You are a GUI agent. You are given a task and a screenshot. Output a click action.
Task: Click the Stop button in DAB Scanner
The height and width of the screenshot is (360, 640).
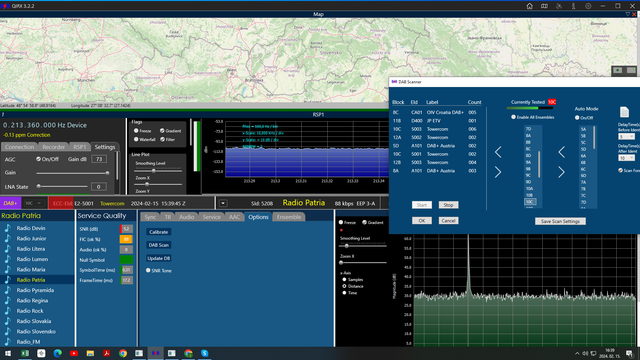(448, 205)
